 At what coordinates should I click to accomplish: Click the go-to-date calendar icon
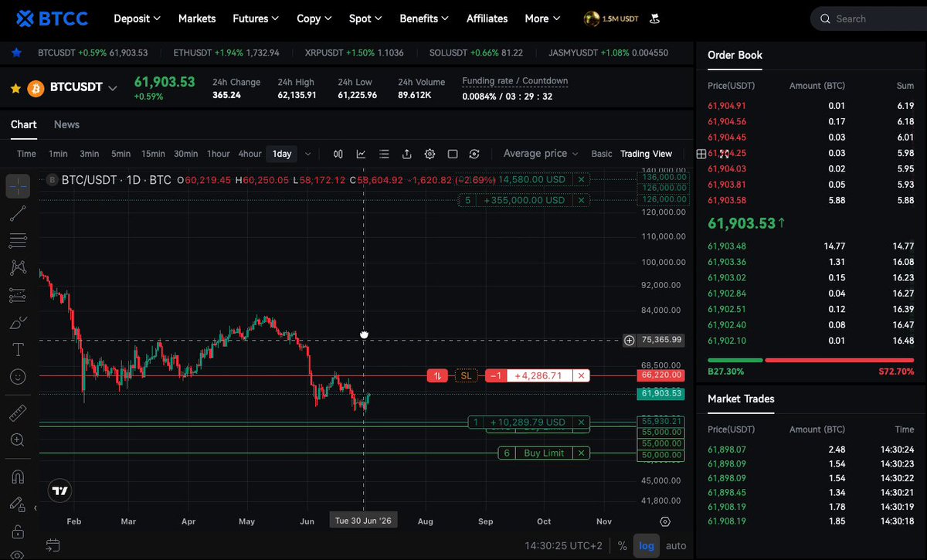coord(53,545)
